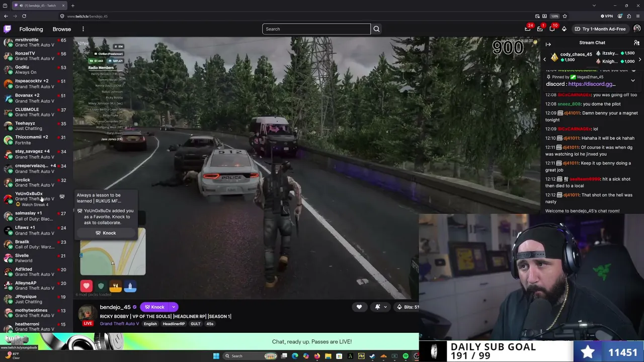Go to the Twitch home logo
The image size is (644, 362).
8,29
